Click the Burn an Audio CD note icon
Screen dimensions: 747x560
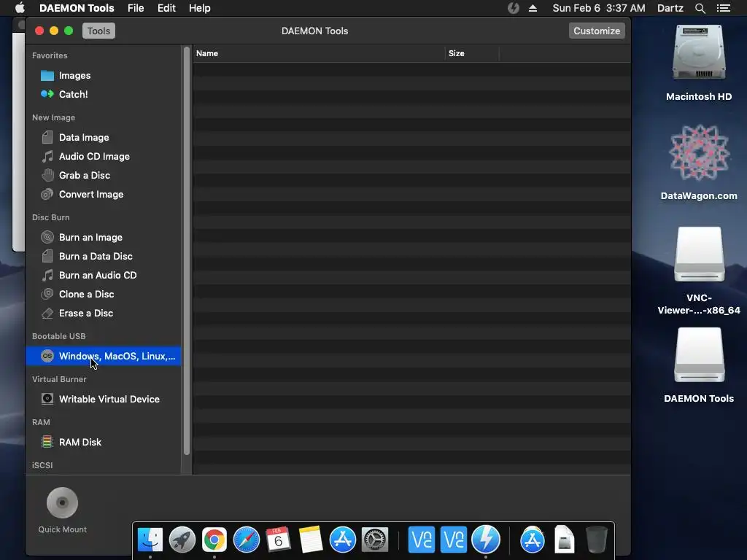[47, 275]
